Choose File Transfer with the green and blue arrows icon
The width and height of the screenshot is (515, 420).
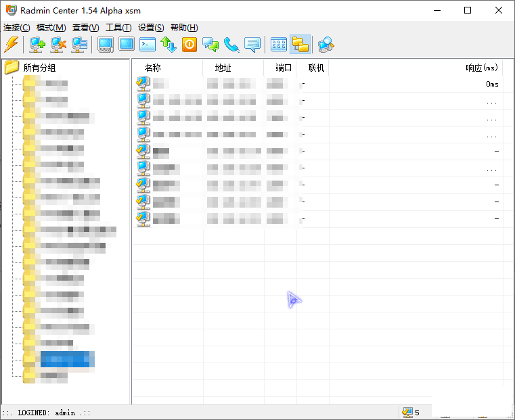[x=169, y=44]
